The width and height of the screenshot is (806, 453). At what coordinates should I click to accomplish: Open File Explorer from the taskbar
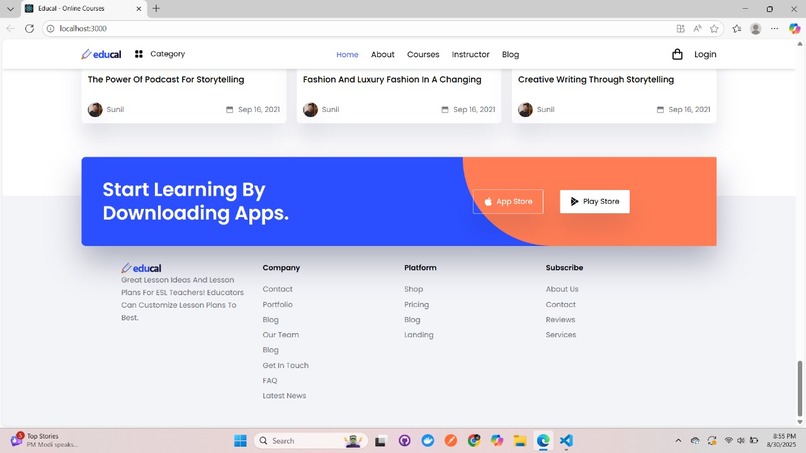point(520,441)
